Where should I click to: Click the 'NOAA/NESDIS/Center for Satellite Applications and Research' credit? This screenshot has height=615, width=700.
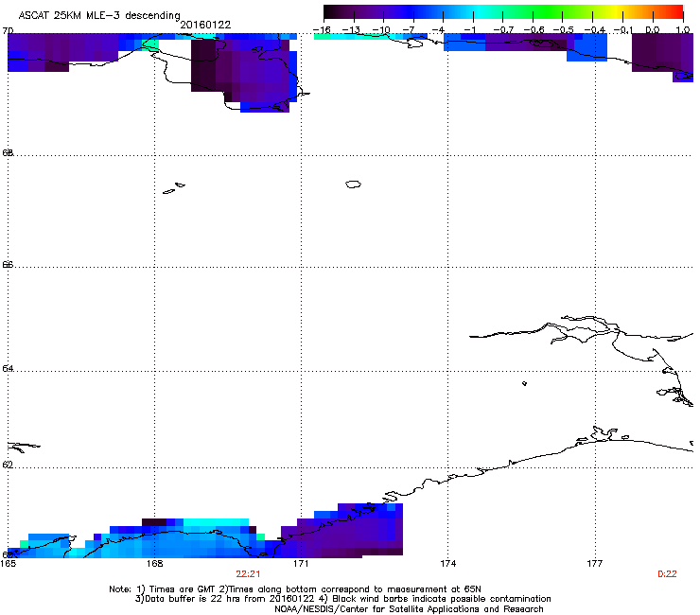(409, 608)
